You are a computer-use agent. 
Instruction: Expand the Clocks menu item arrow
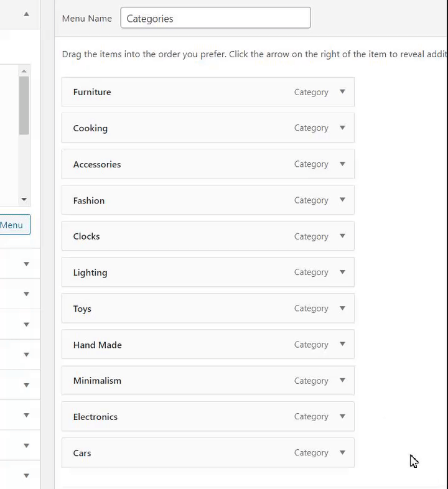coord(342,236)
